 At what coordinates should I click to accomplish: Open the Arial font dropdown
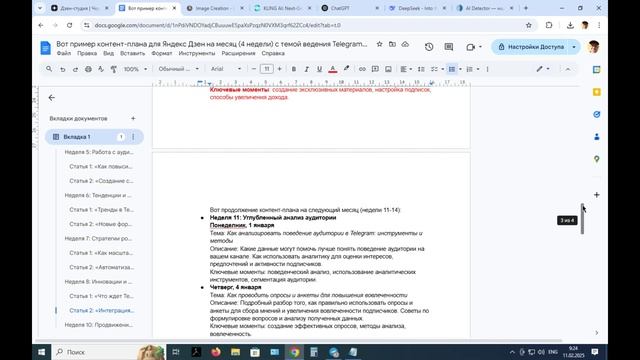(226, 69)
